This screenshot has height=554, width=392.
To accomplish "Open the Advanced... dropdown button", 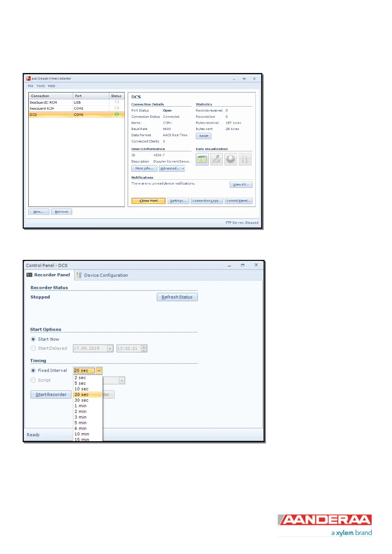I will [x=172, y=168].
